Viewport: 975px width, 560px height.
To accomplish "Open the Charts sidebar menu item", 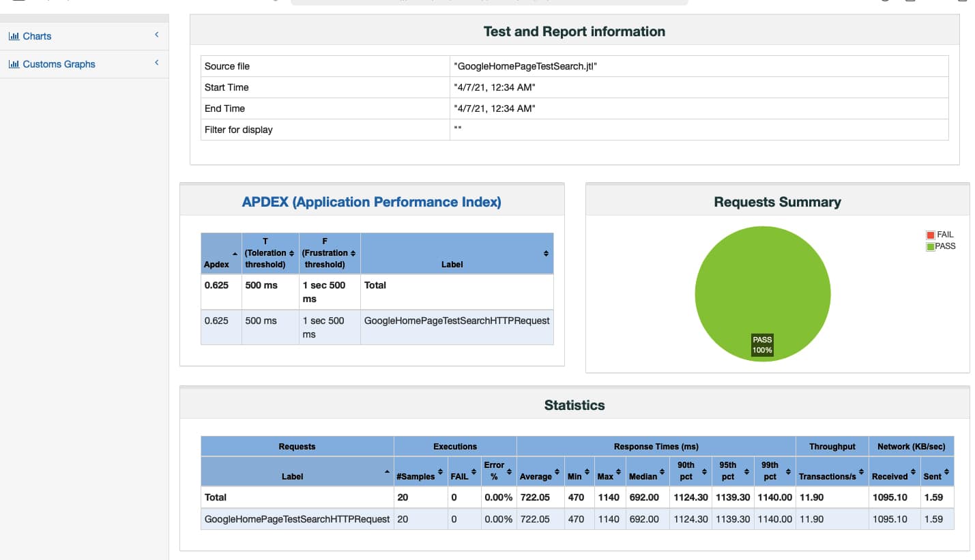I will coord(37,36).
